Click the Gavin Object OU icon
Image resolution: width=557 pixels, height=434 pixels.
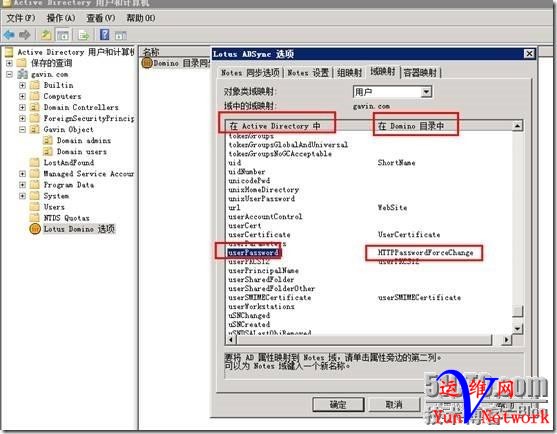point(35,129)
